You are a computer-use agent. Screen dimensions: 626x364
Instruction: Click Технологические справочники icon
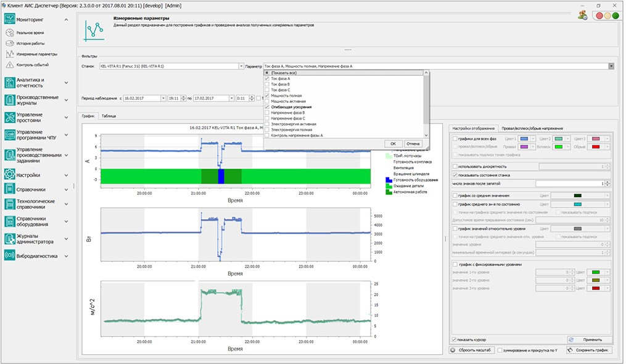coord(10,204)
